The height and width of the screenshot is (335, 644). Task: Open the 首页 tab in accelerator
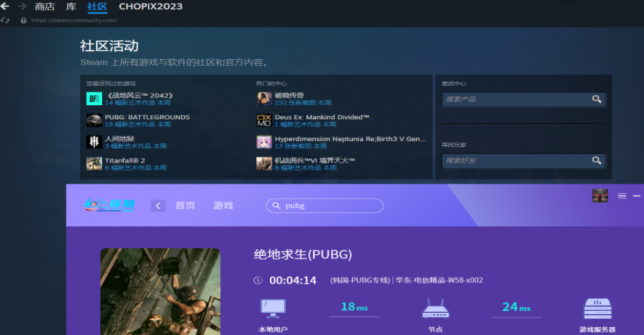click(x=186, y=206)
